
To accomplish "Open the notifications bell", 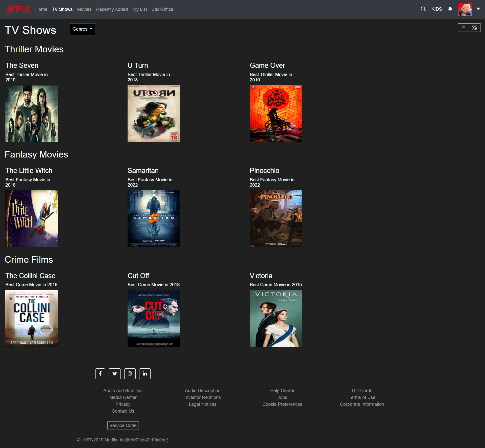I will click(450, 9).
